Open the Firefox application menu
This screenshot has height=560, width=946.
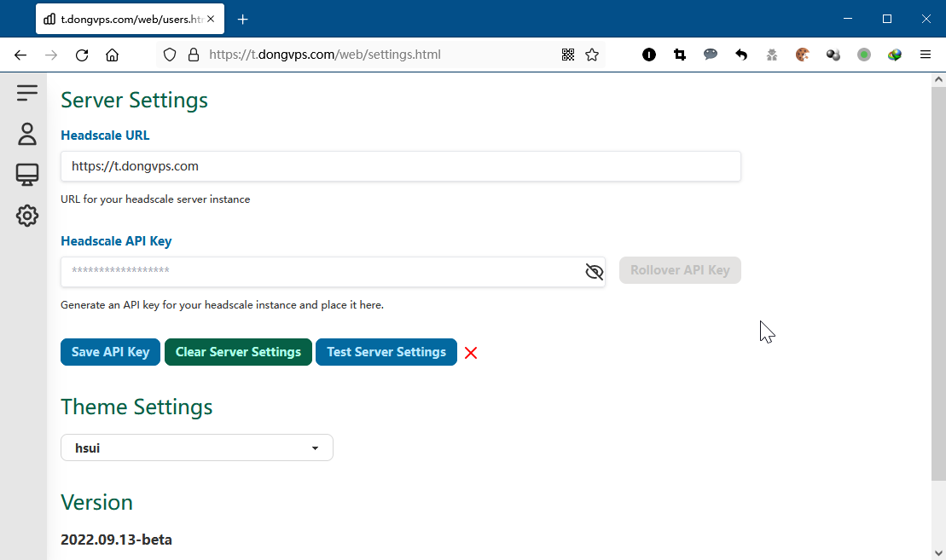pyautogui.click(x=926, y=55)
